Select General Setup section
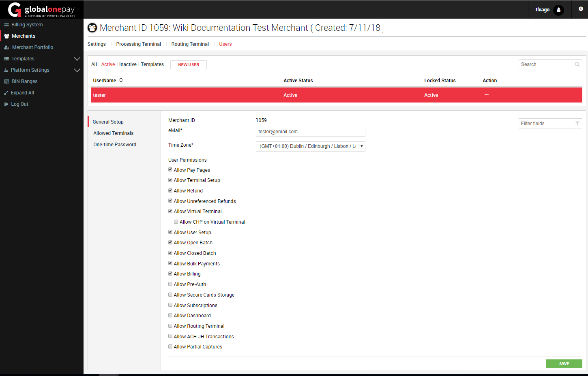The height and width of the screenshot is (376, 588). pos(108,122)
